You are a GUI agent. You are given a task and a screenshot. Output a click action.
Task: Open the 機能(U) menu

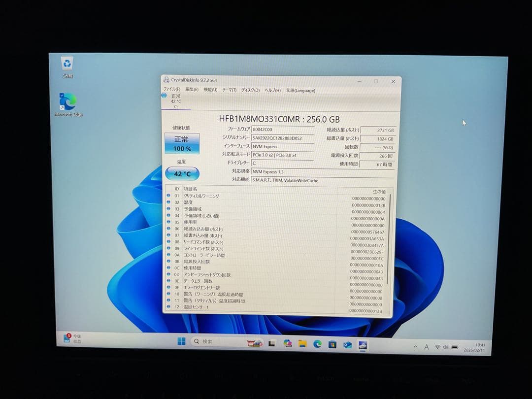pyautogui.click(x=210, y=90)
